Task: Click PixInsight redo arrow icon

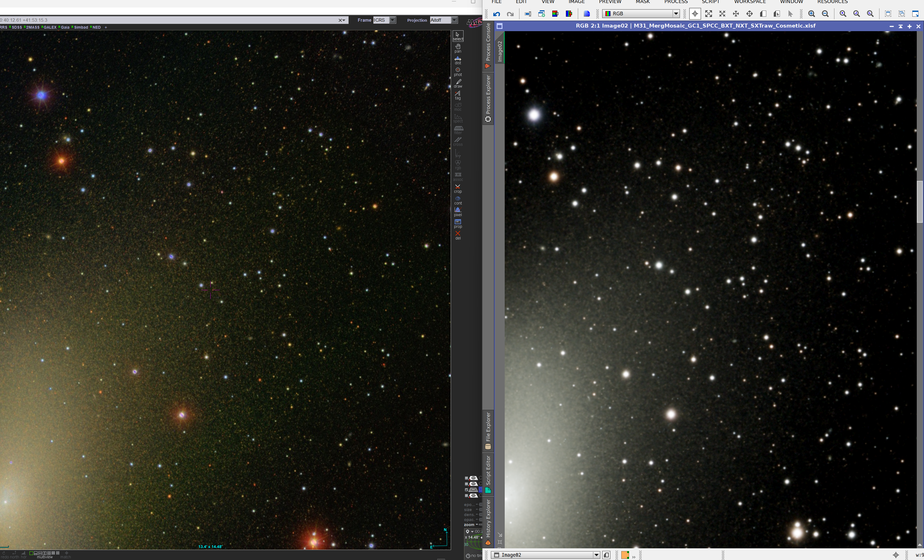Action: tap(510, 14)
